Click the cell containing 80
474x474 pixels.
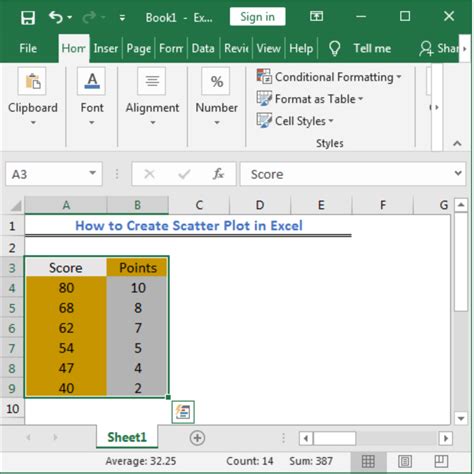click(66, 288)
